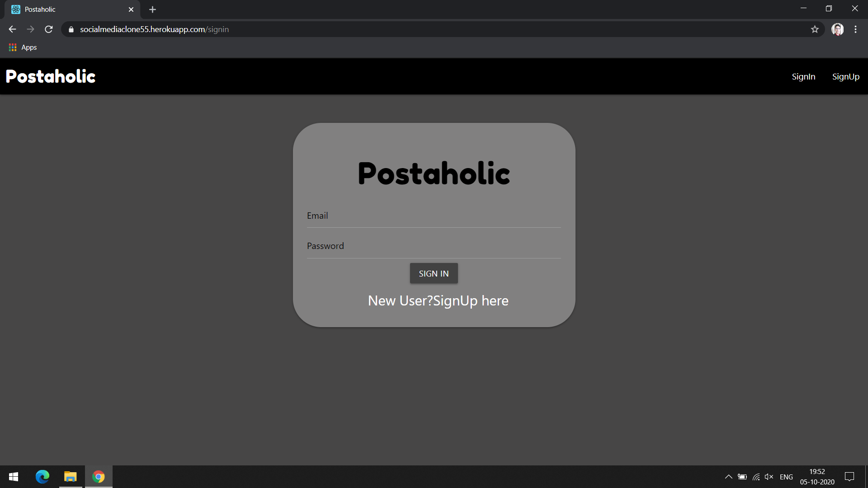The height and width of the screenshot is (488, 868).
Task: Reload the current page
Action: click(x=49, y=29)
